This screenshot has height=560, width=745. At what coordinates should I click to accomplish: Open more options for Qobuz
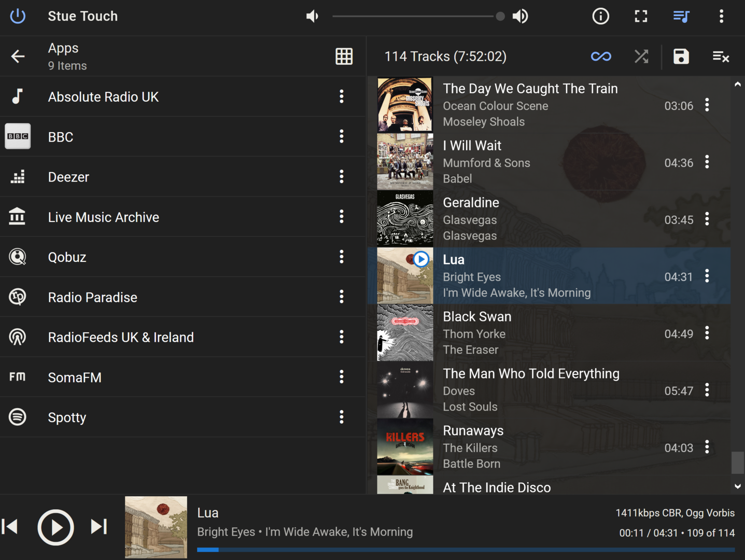[341, 257]
